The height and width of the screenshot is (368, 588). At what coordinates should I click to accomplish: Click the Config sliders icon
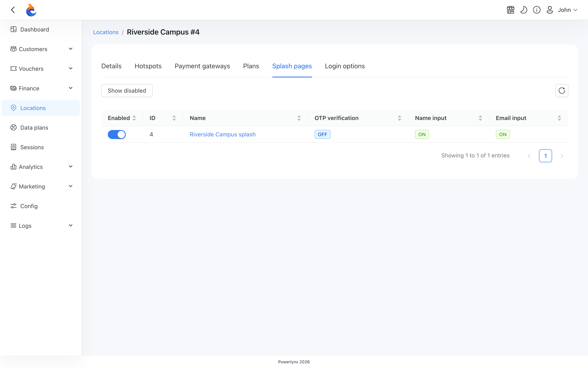coord(14,206)
